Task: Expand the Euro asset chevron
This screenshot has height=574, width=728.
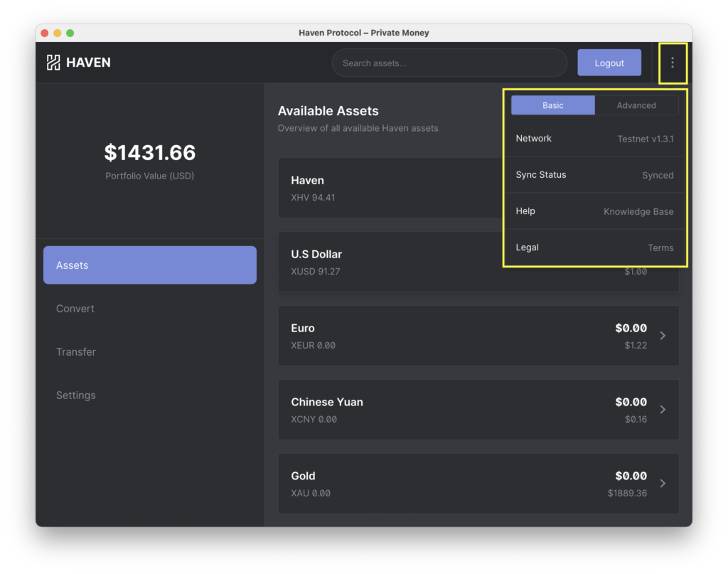Action: click(663, 335)
